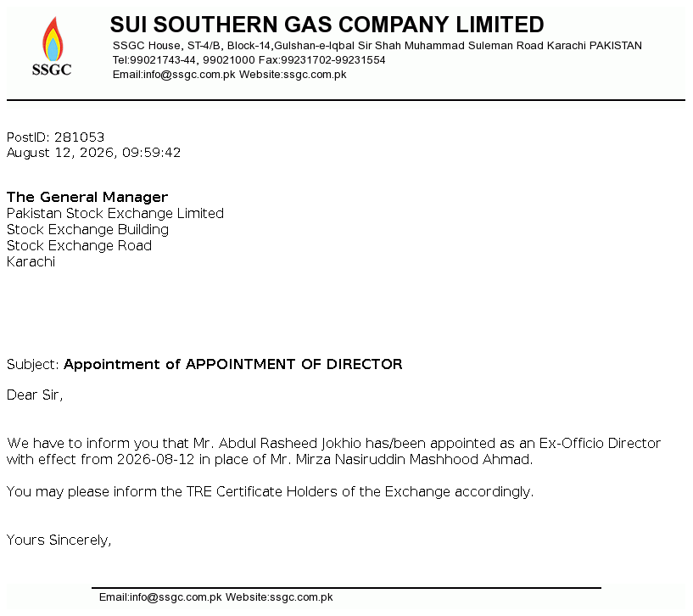Click the TRE Certificate Holders sentence

point(270,492)
